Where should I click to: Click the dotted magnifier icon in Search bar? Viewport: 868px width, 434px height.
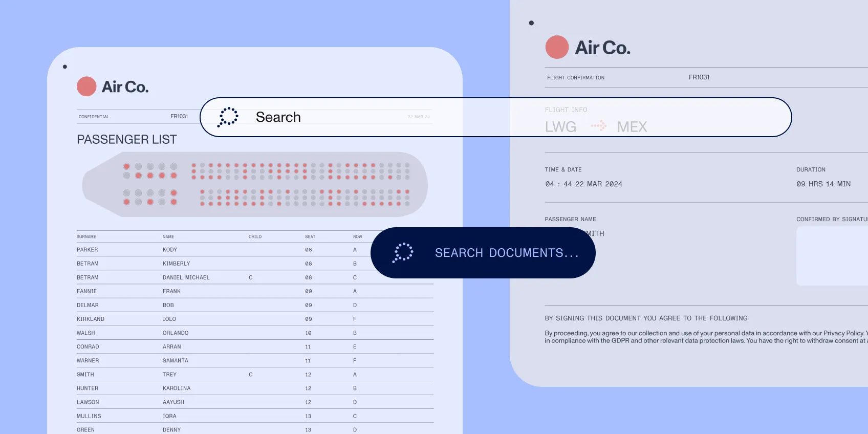[228, 117]
